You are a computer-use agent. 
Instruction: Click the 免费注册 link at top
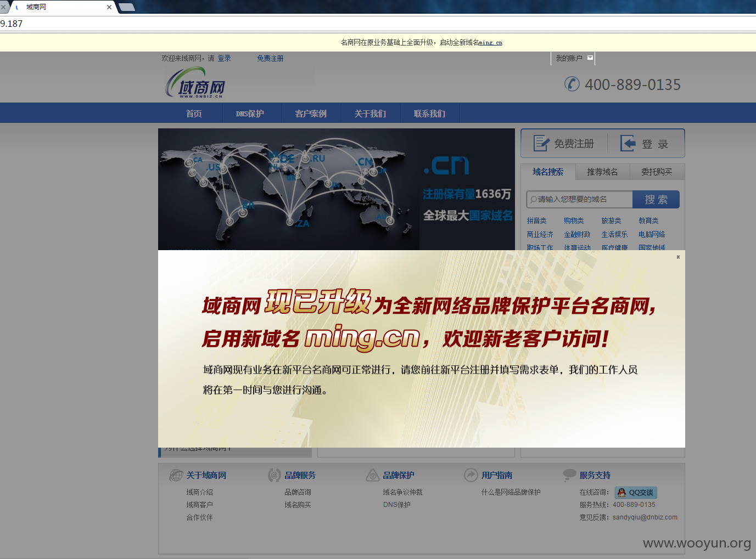[x=270, y=58]
